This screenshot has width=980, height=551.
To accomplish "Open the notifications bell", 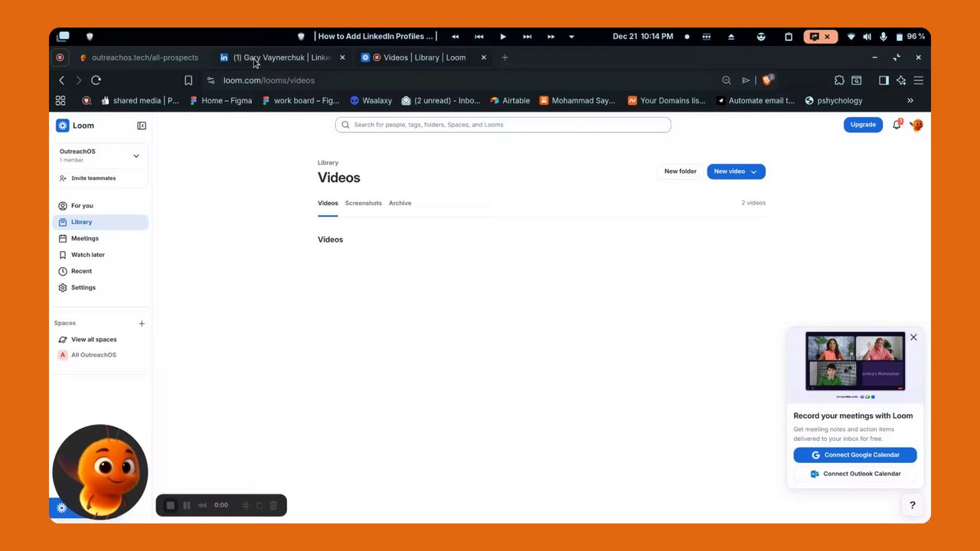I will click(x=897, y=125).
